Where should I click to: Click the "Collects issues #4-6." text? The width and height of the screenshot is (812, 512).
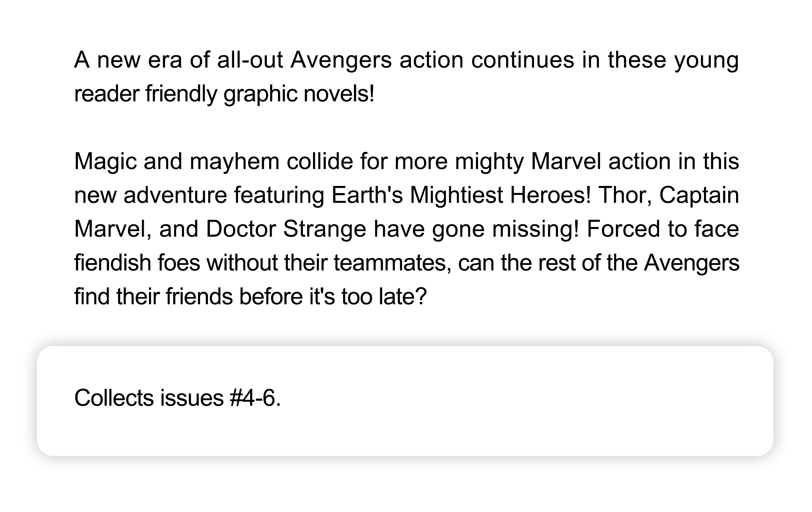177,398
